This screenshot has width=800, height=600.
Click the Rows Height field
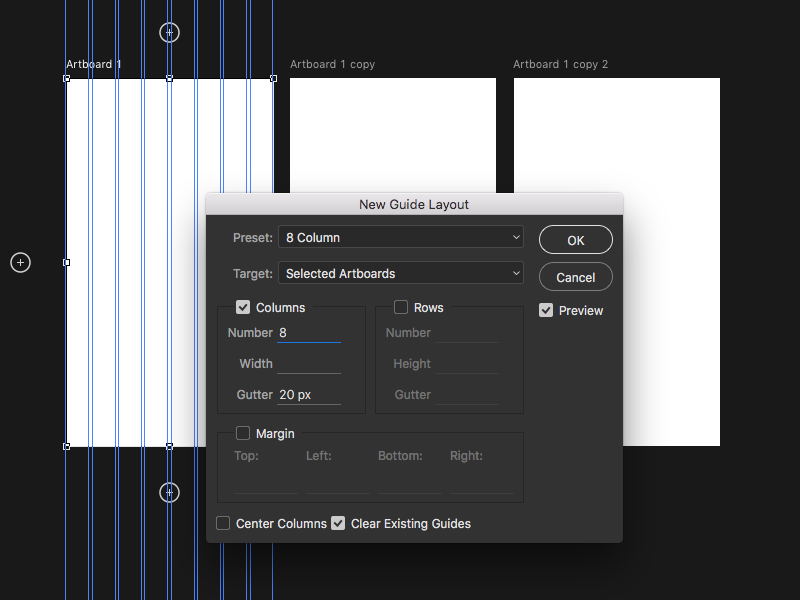click(x=467, y=364)
